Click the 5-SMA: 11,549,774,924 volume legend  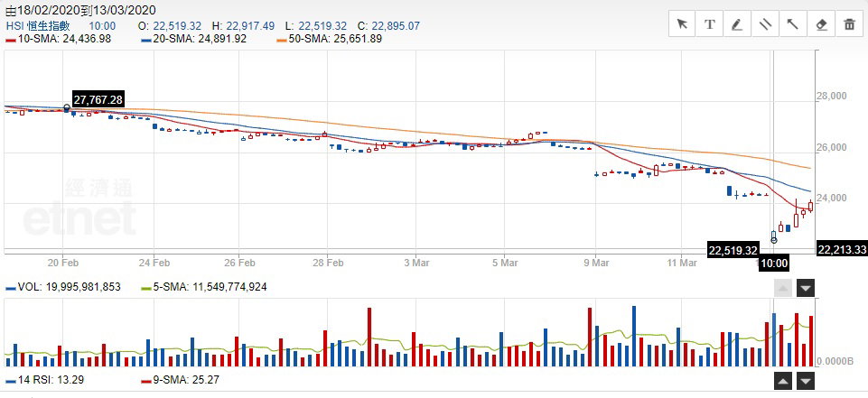204,287
